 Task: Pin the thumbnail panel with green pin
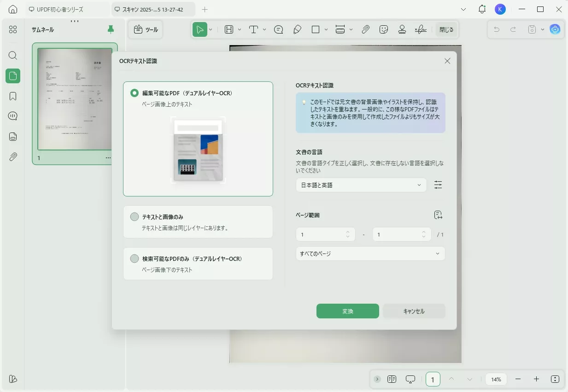click(111, 29)
